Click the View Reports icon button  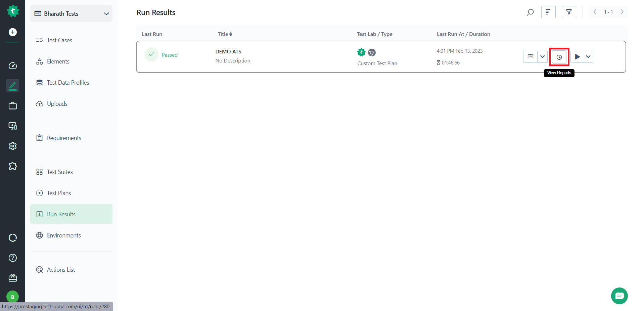click(x=559, y=57)
